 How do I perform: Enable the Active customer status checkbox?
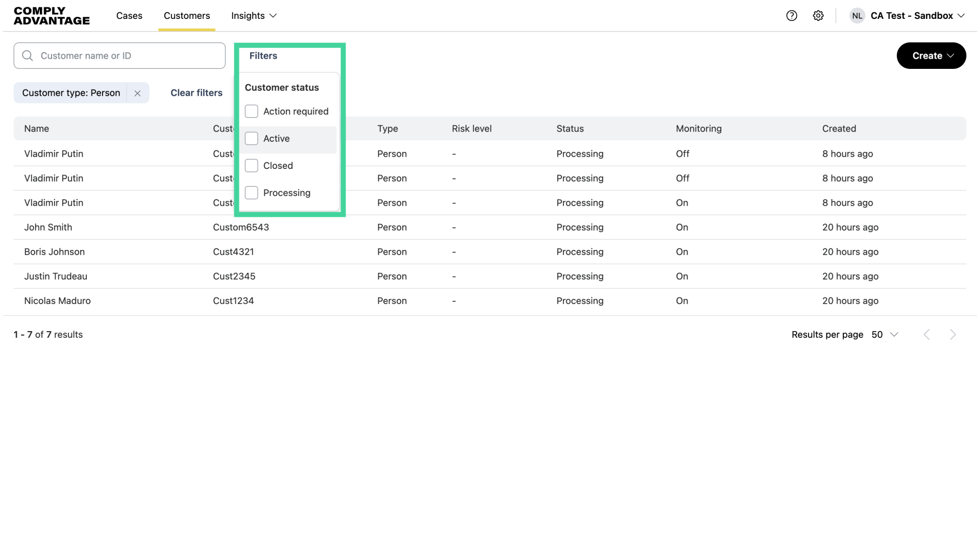click(251, 138)
